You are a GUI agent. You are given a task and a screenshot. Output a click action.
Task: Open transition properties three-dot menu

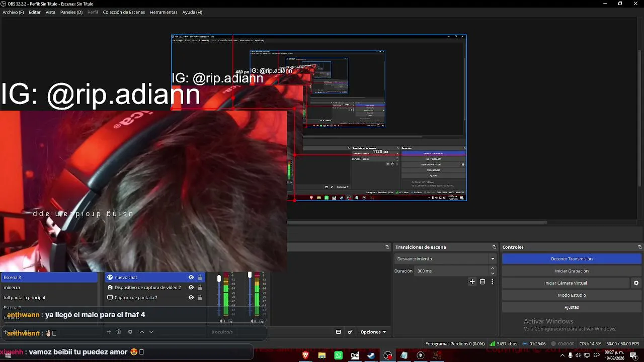[x=492, y=282]
